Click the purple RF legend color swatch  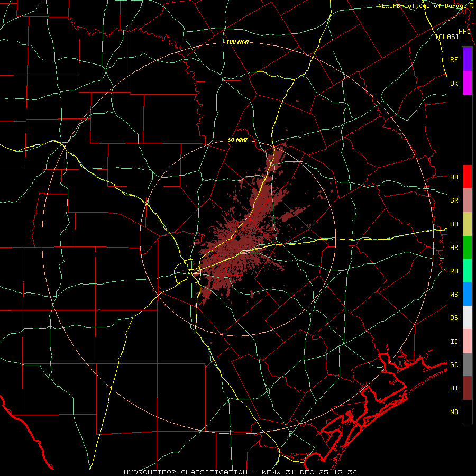pyautogui.click(x=467, y=59)
